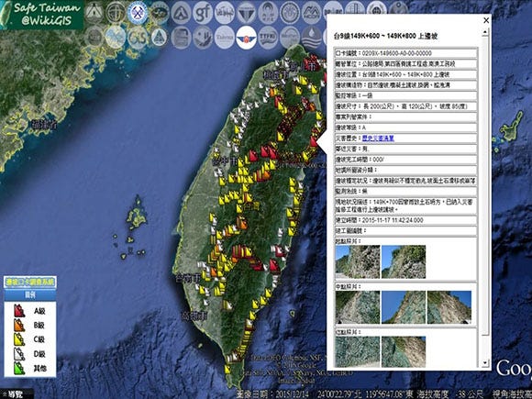Select the open-hand round logo icon

point(203,37)
